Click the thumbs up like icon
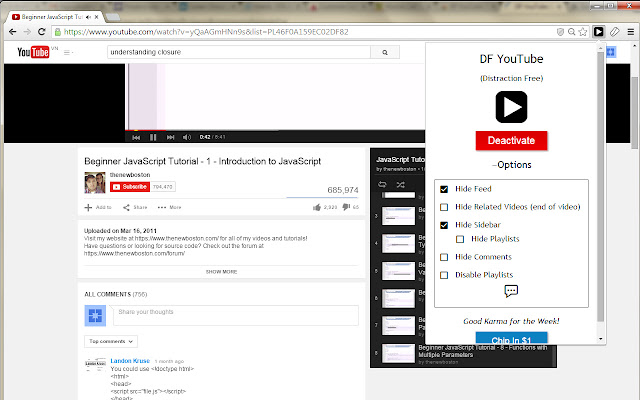 (x=317, y=207)
